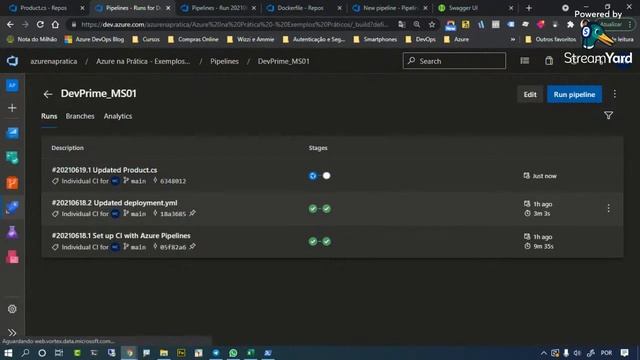View first succeeded stage of run #20210618.2
Image resolution: width=640 pixels, height=360 pixels.
pos(313,209)
